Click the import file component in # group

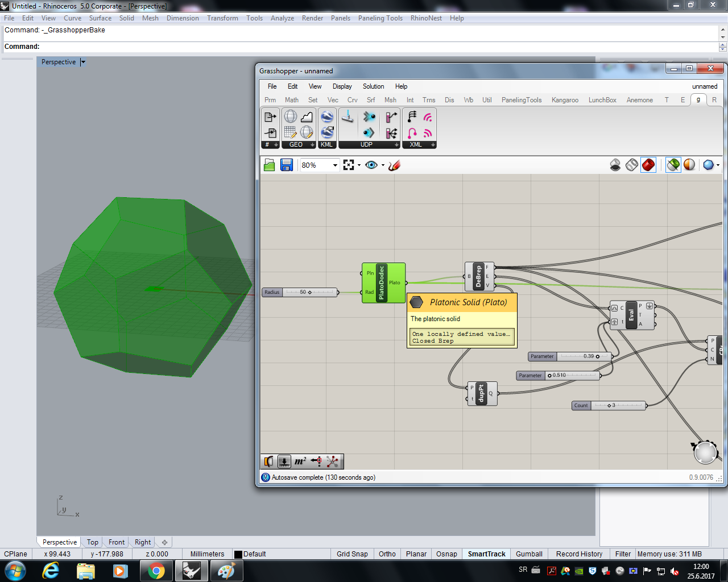270,132
